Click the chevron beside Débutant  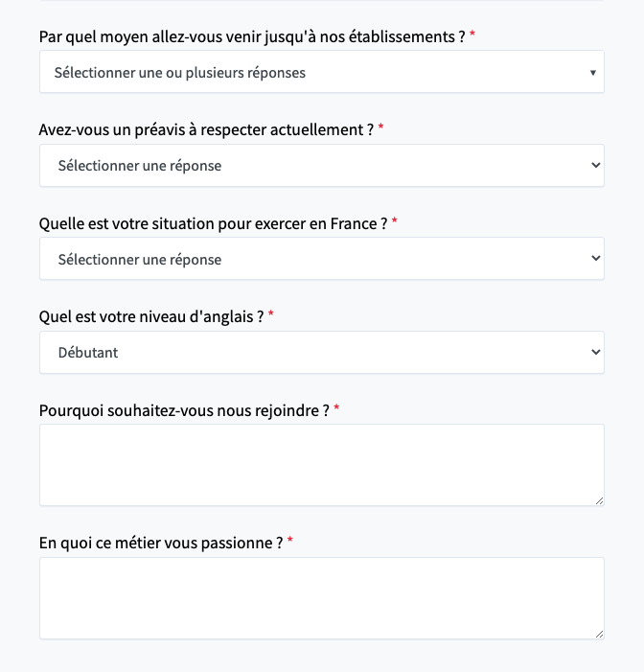tap(595, 352)
